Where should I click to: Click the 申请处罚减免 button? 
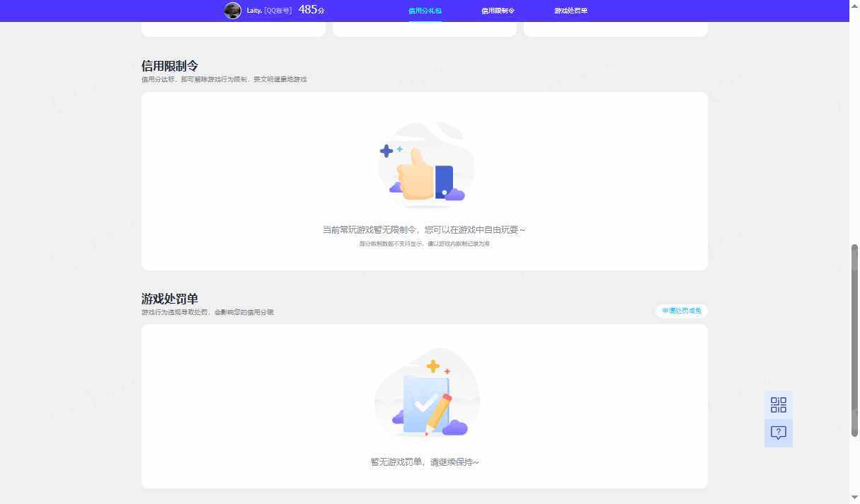682,311
